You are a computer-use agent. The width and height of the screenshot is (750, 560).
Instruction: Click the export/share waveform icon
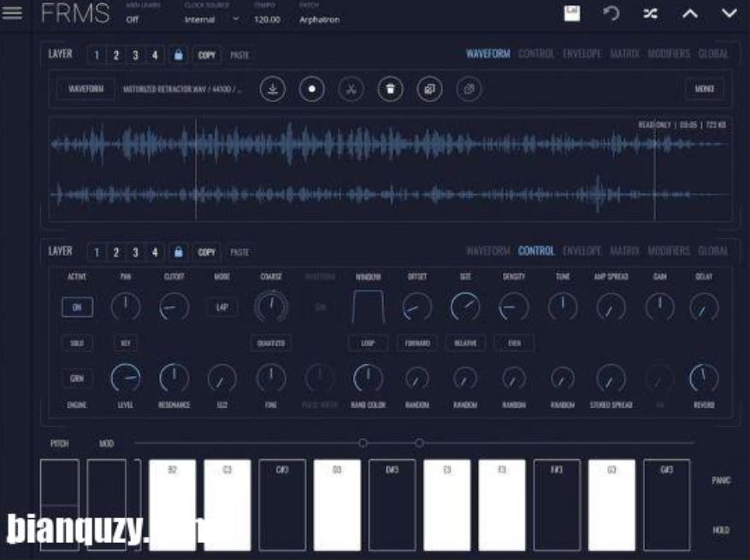pyautogui.click(x=469, y=89)
